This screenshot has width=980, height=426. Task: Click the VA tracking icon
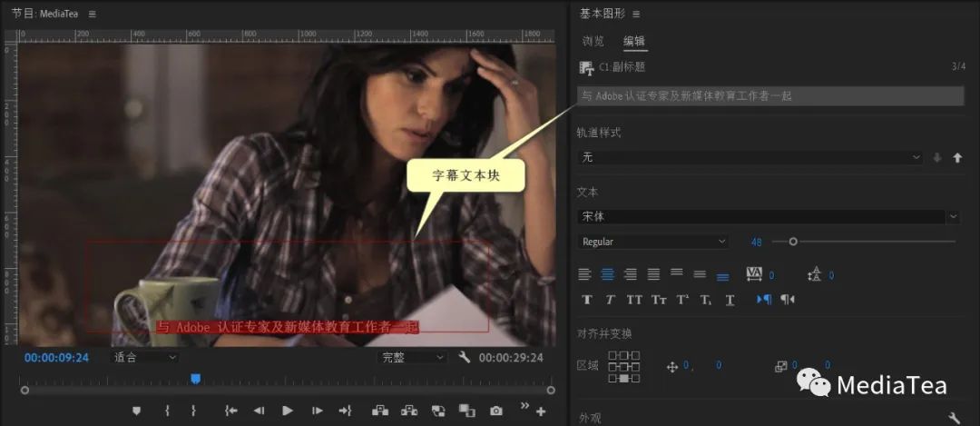coord(754,274)
